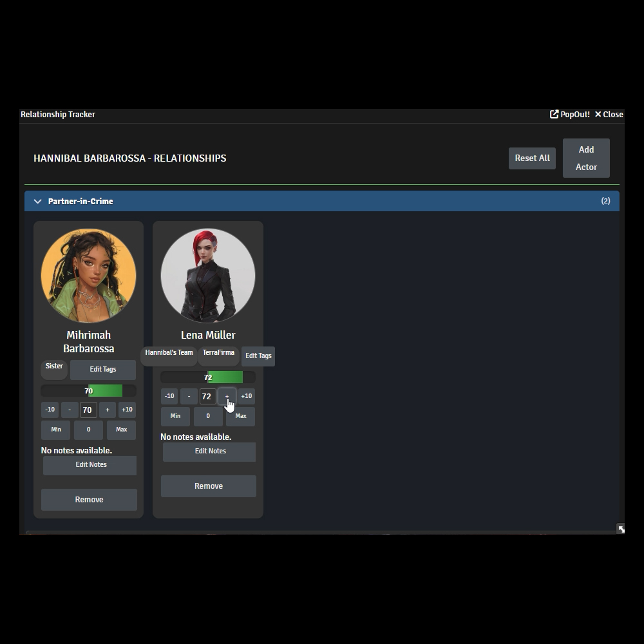The width and height of the screenshot is (644, 644).
Task: Set Lena's score to Max
Action: tap(241, 416)
